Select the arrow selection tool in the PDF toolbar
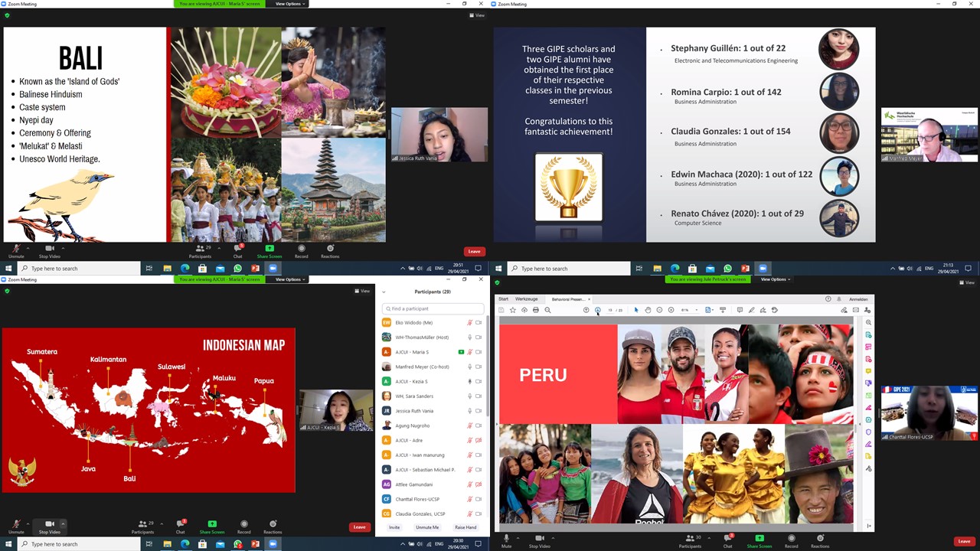This screenshot has width=980, height=551. (636, 310)
